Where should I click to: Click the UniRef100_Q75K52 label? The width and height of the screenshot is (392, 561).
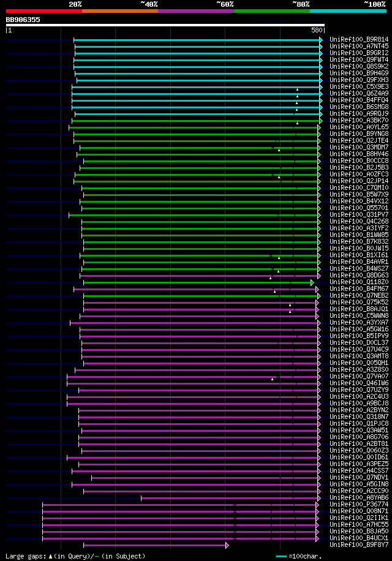(359, 303)
